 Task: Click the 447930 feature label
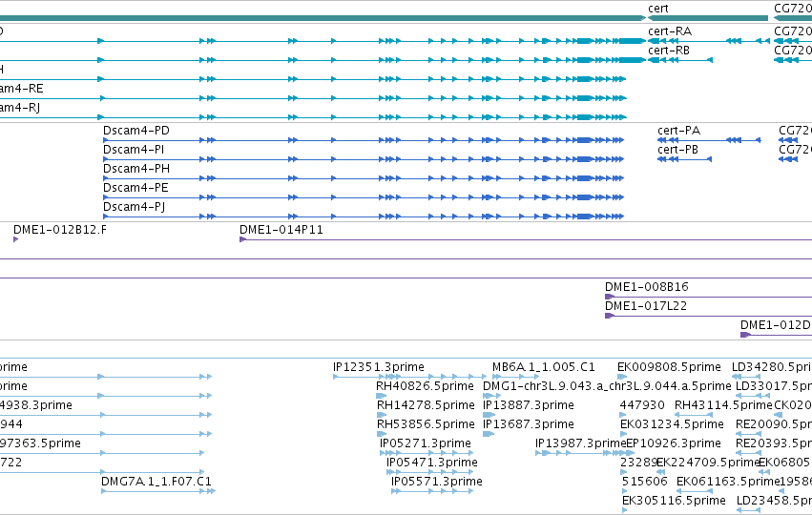click(x=642, y=404)
